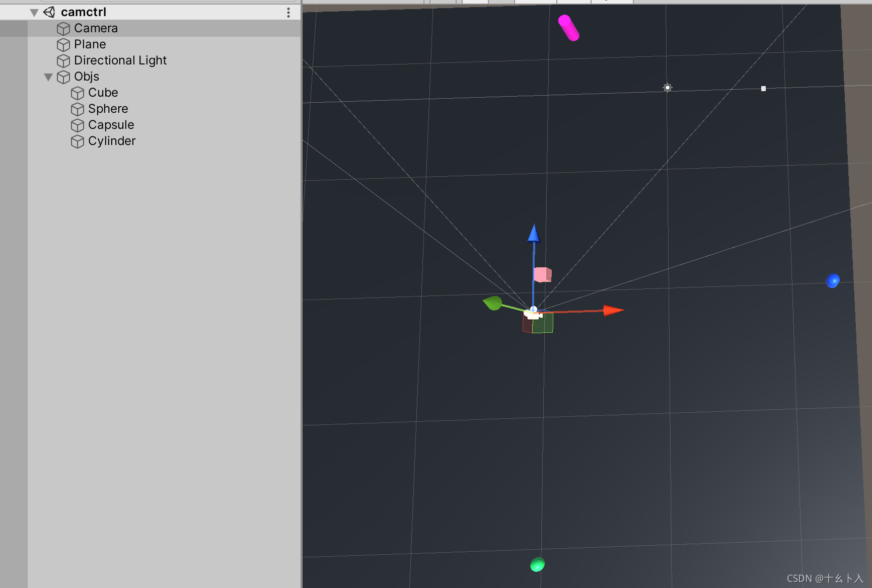Select the magenta capsule in the scene view
Viewport: 872px width, 588px height.
tap(569, 28)
